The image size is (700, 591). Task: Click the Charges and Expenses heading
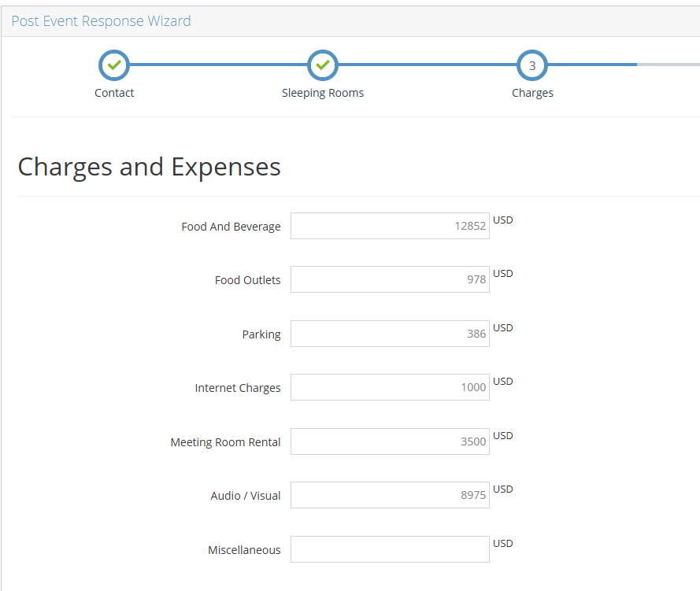149,167
